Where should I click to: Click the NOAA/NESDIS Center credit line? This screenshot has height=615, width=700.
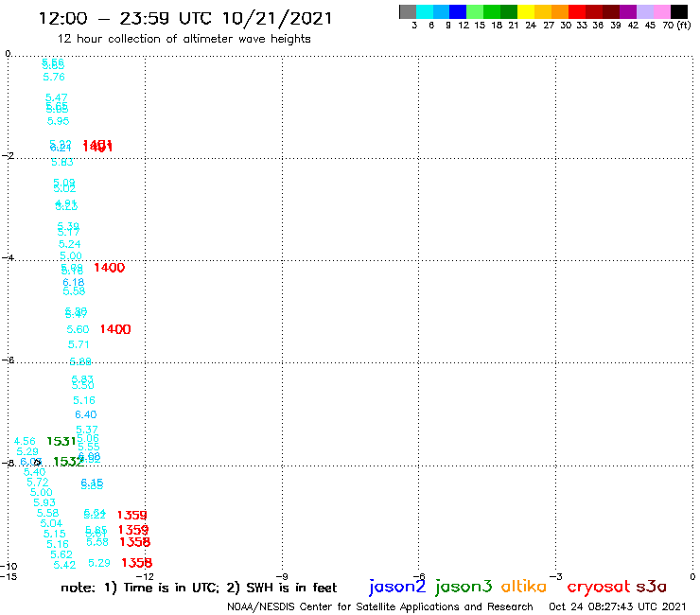tap(380, 606)
